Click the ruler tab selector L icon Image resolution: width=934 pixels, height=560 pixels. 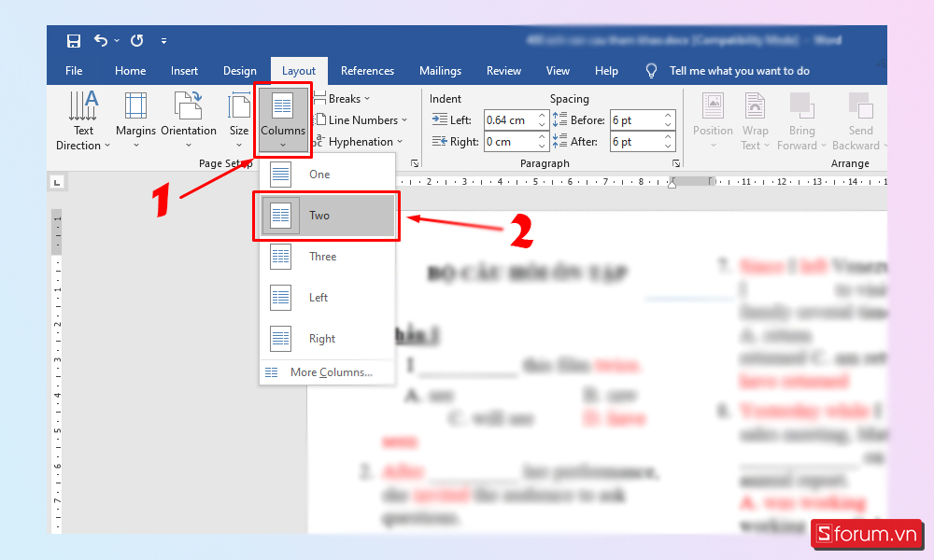point(57,182)
